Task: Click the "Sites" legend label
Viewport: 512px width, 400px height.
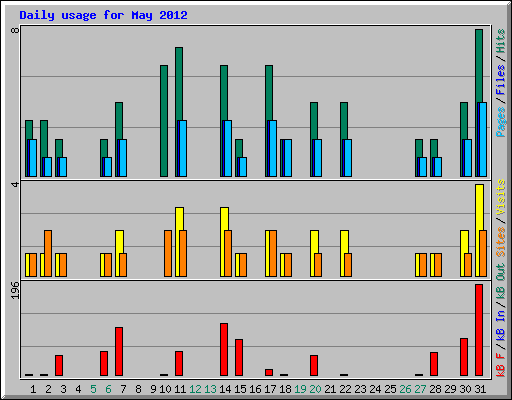Action: tap(501, 241)
